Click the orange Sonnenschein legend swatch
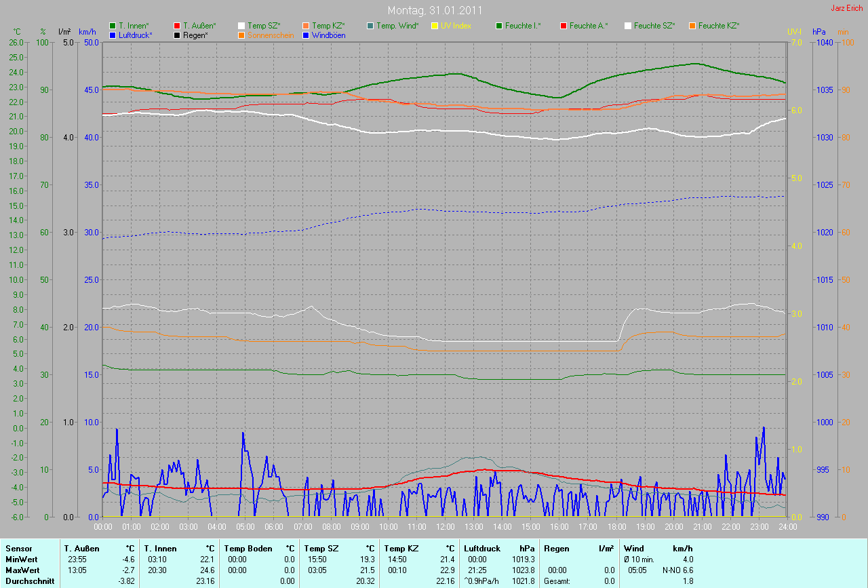This screenshot has height=588, width=868. point(241,35)
